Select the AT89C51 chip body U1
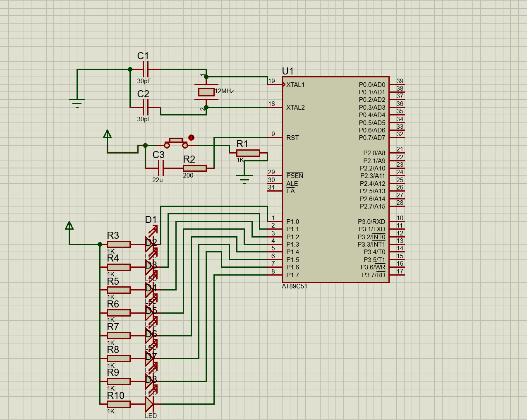Screen dimensions: 527x420 coord(335,180)
